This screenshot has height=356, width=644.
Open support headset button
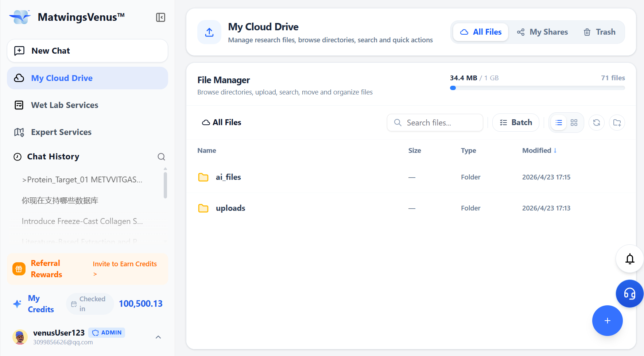(630, 294)
